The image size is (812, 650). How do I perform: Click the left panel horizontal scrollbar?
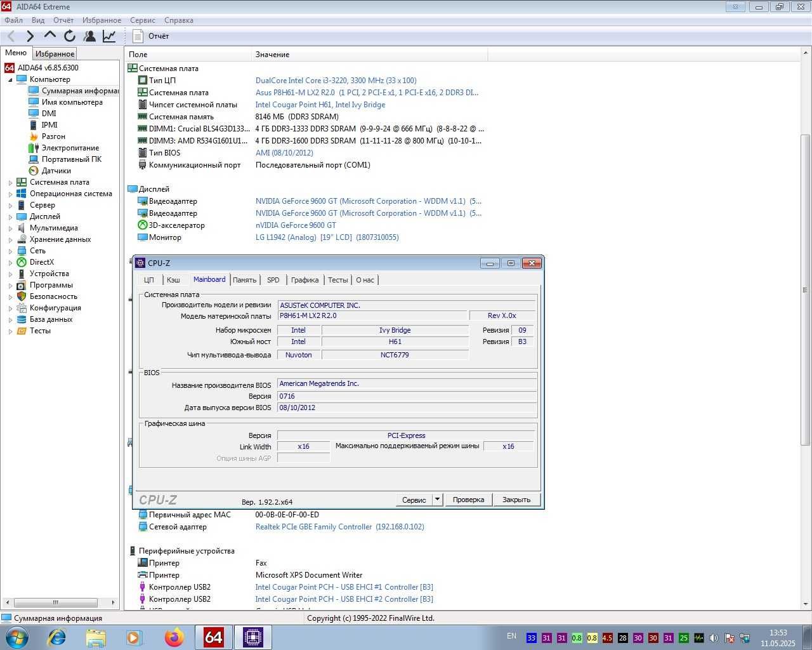point(56,602)
